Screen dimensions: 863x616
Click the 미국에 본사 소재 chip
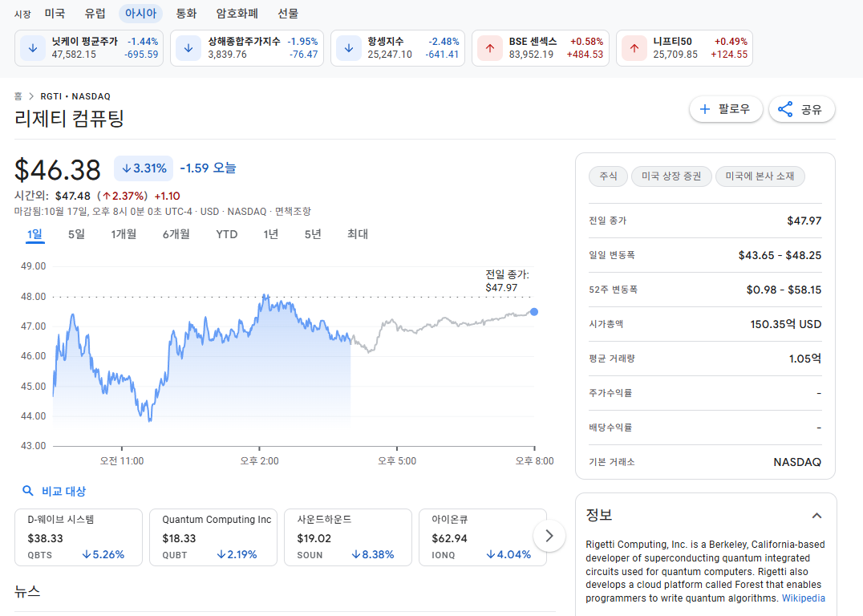[x=760, y=176]
